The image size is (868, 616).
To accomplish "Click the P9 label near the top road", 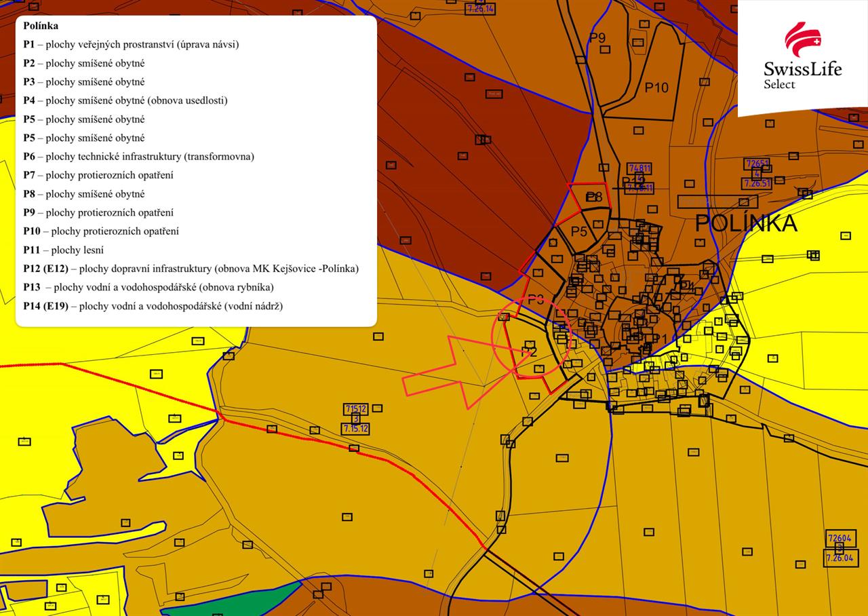I will (x=597, y=38).
